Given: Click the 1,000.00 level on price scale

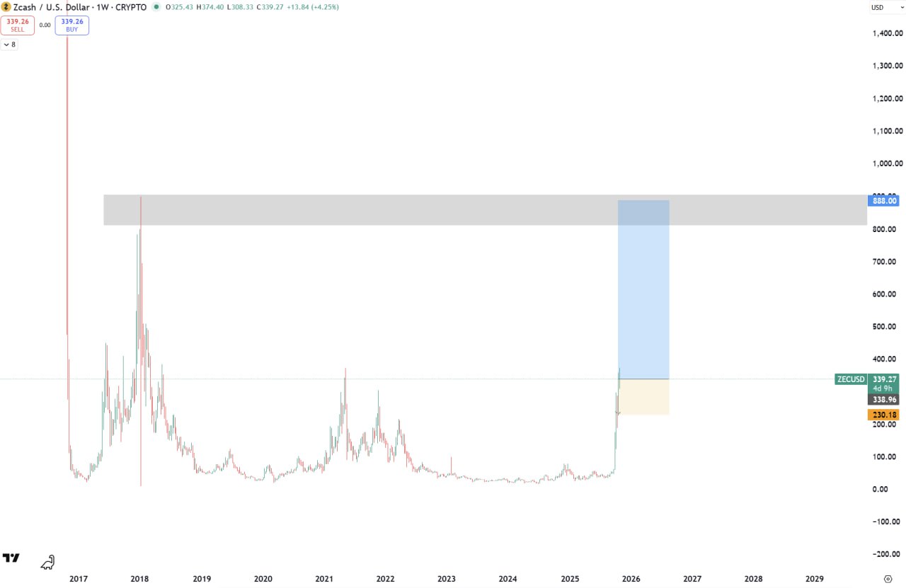Looking at the screenshot, I should click(887, 163).
